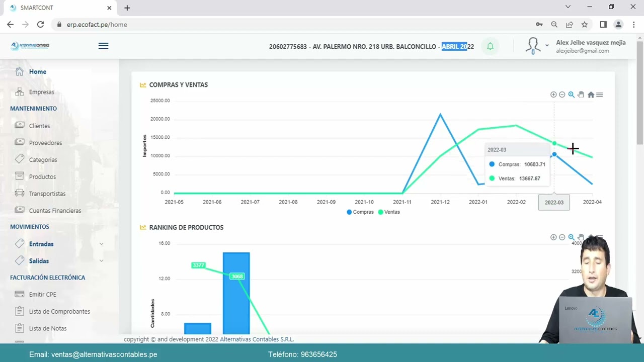Open the tab search chevron
644x362 pixels.
(568, 7)
